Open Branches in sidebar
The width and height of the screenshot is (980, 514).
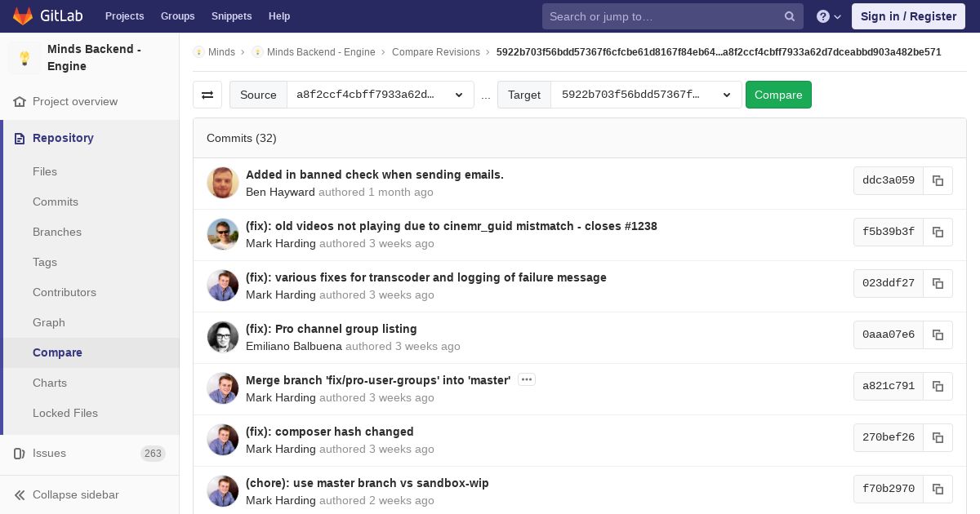point(57,232)
